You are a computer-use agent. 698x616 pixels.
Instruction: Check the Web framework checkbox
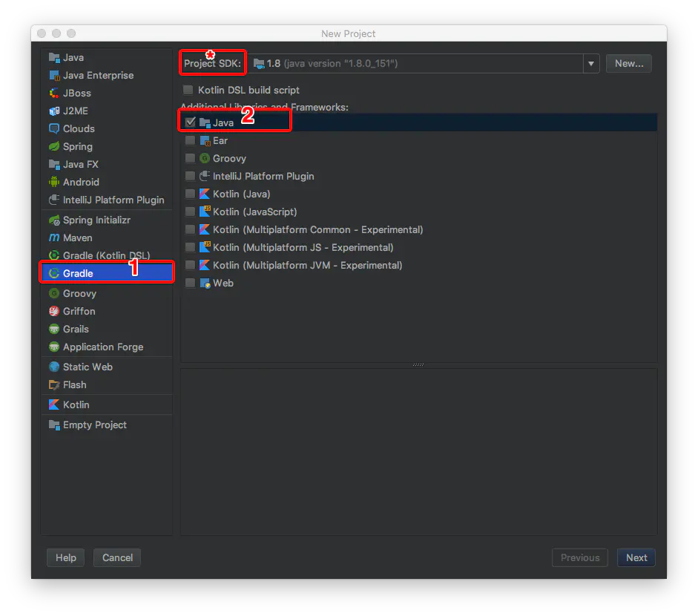click(191, 284)
